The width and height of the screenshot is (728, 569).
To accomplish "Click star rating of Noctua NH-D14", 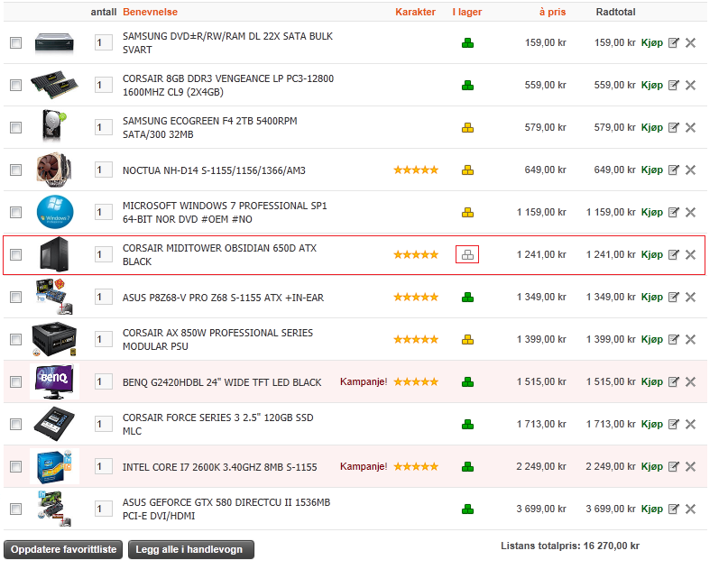I will coord(416,170).
